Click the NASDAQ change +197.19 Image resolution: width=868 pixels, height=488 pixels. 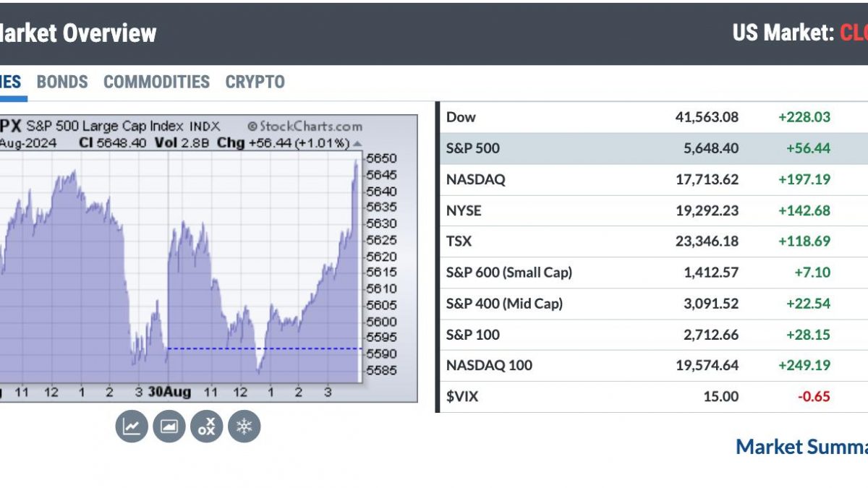804,179
